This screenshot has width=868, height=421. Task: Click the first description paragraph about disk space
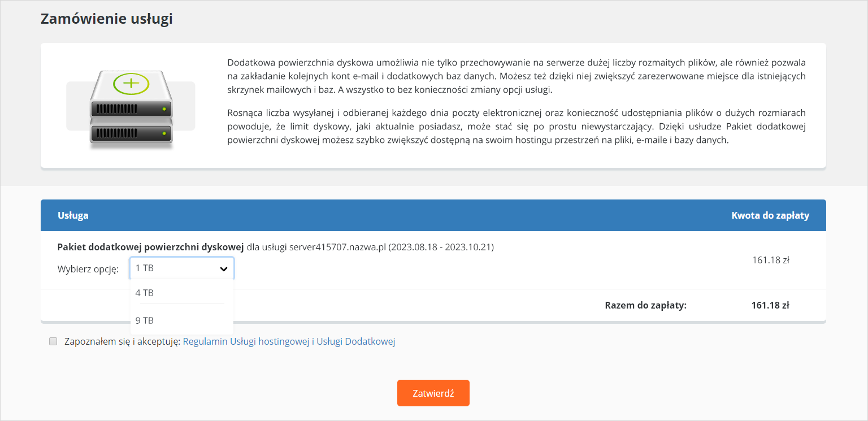tap(517, 76)
